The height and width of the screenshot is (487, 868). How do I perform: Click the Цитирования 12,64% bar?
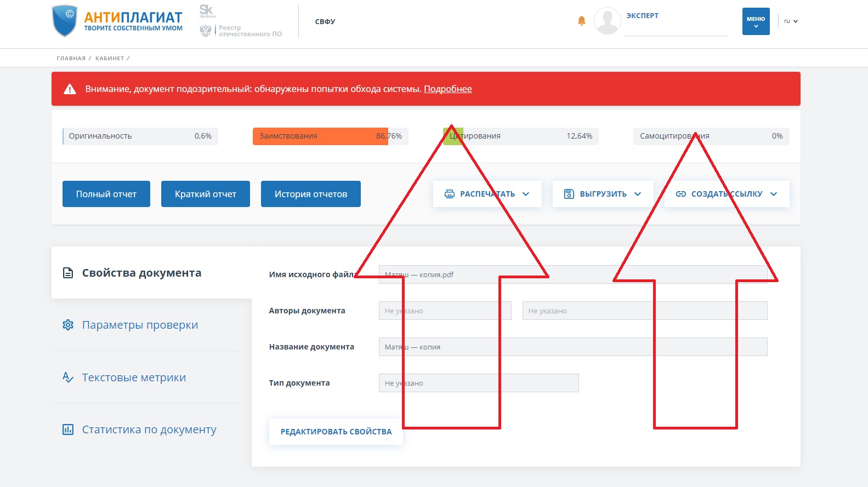521,136
